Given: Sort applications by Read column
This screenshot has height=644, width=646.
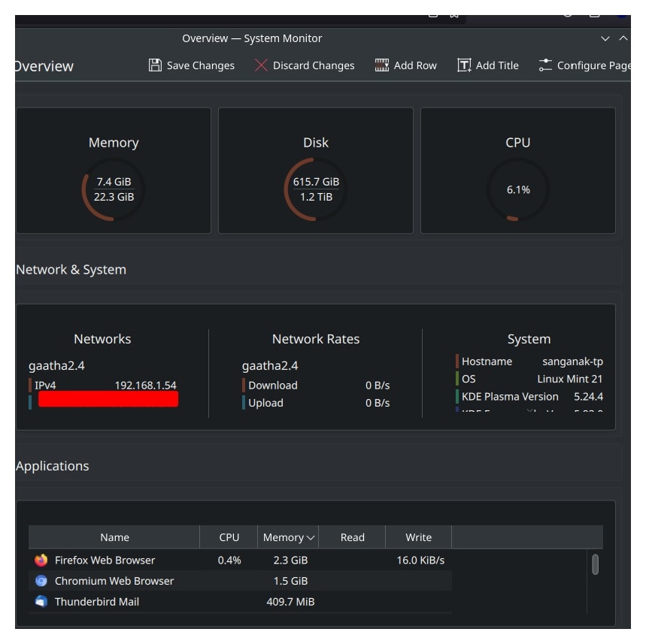Looking at the screenshot, I should [352, 537].
